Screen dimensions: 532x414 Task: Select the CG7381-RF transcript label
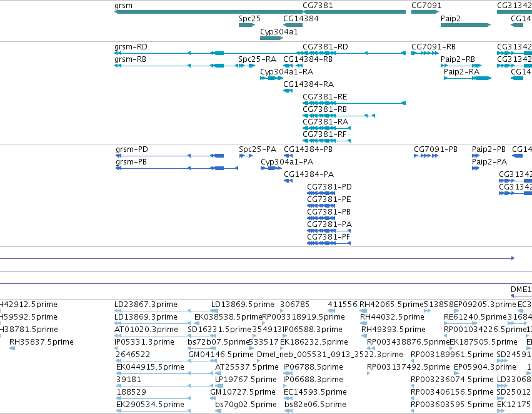point(324,134)
